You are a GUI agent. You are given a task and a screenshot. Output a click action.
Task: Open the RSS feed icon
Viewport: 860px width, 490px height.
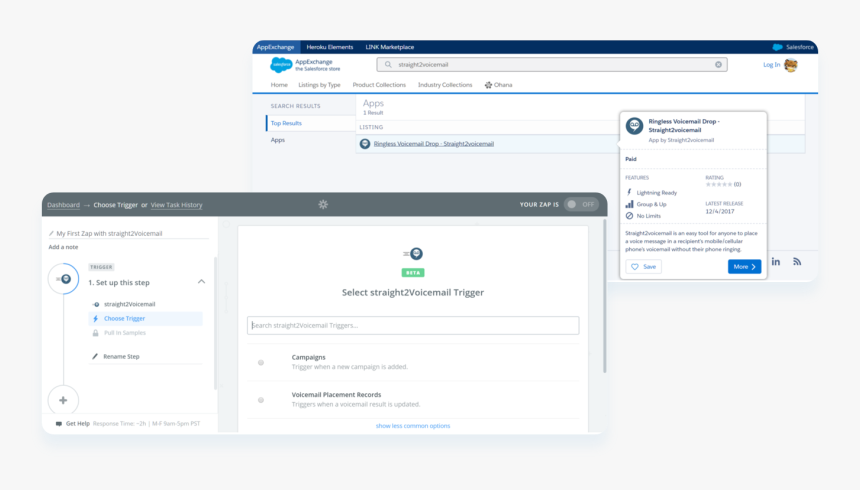tap(797, 262)
